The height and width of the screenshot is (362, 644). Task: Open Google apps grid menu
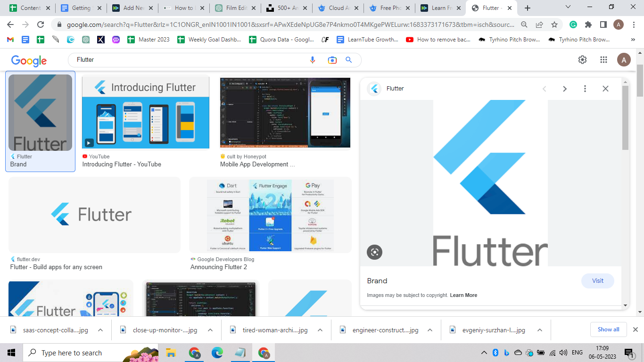click(603, 60)
